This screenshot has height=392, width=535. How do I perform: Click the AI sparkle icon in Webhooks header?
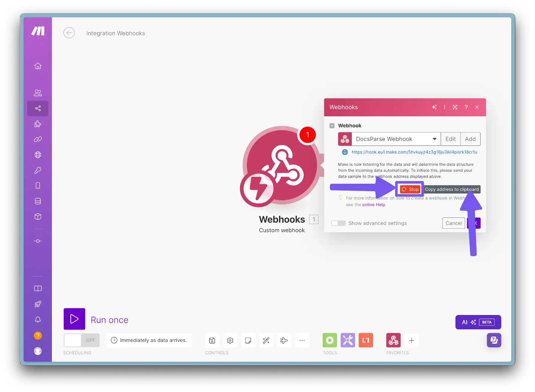point(434,107)
